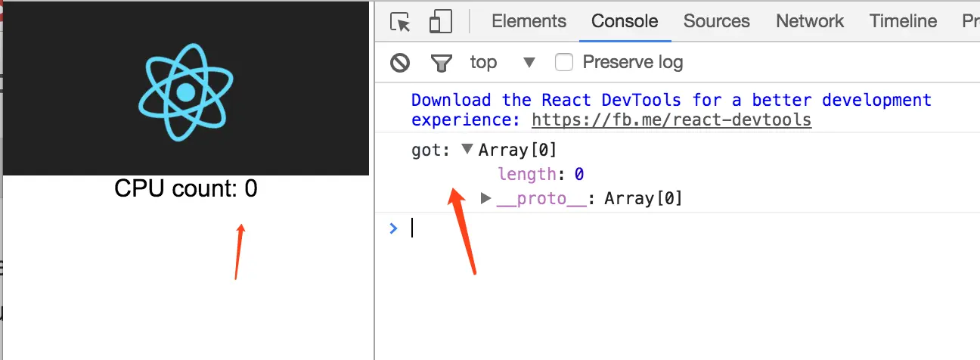Image resolution: width=980 pixels, height=360 pixels.
Task: Open the Timeline tab
Action: (x=903, y=21)
